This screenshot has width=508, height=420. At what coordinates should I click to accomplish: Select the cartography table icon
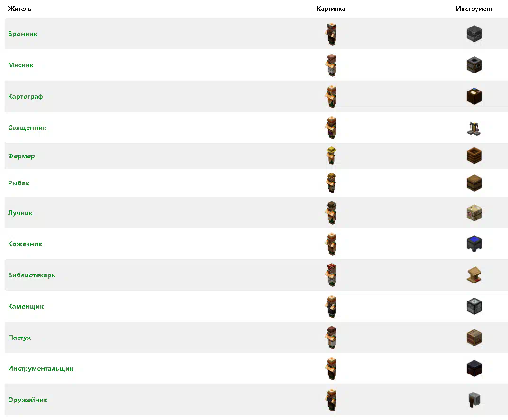pyautogui.click(x=474, y=96)
